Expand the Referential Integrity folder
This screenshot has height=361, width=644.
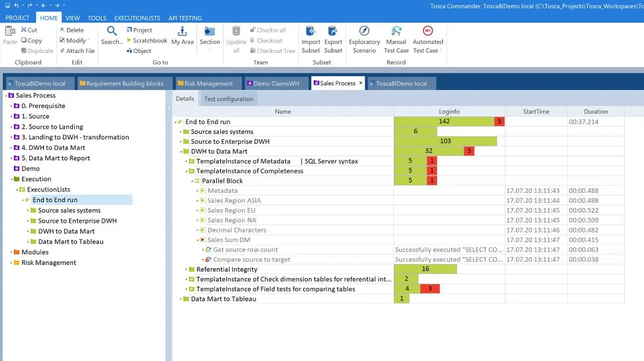coord(186,270)
